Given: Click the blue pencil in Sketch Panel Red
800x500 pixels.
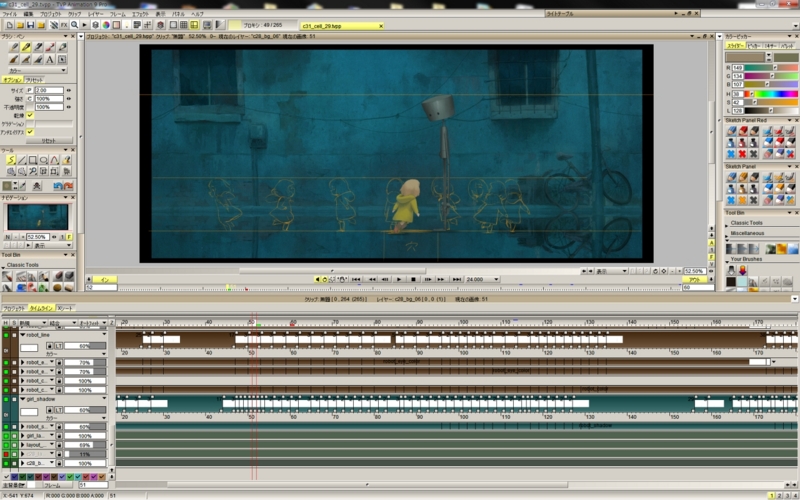Looking at the screenshot, I should pos(732,131).
